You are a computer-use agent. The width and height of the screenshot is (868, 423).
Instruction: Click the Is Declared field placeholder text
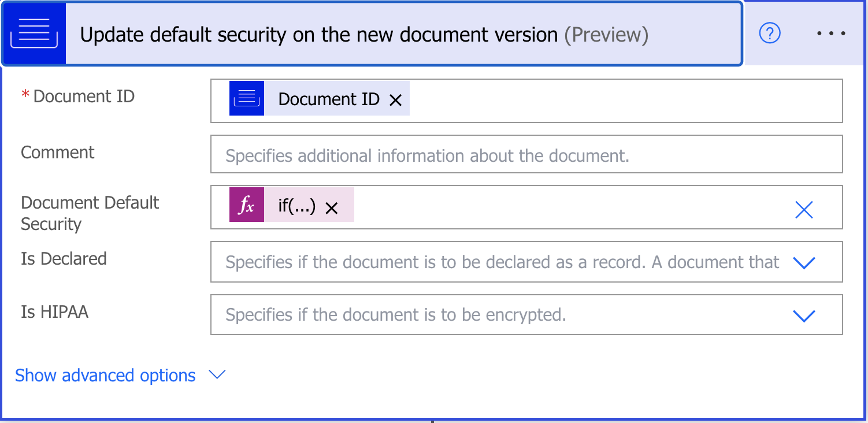coord(502,262)
